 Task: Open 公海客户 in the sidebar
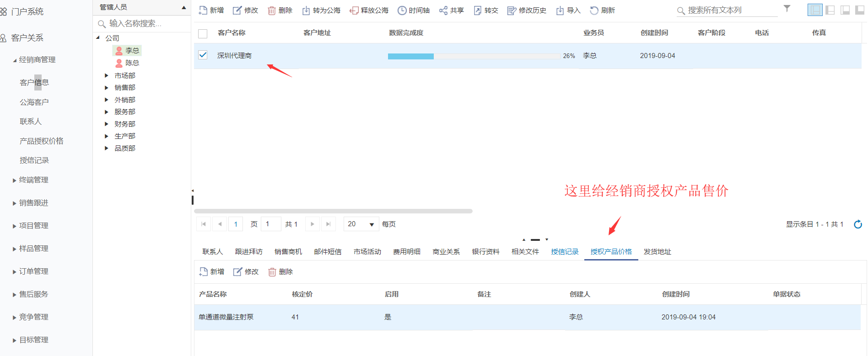click(x=34, y=102)
